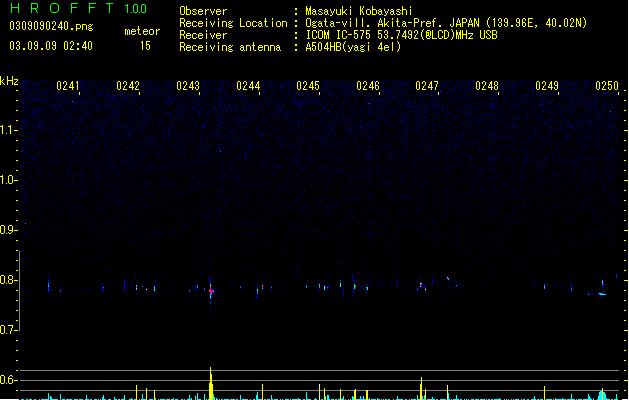Click the observer name Masayuki Kobayashi
The image size is (629, 400).
(x=359, y=11)
